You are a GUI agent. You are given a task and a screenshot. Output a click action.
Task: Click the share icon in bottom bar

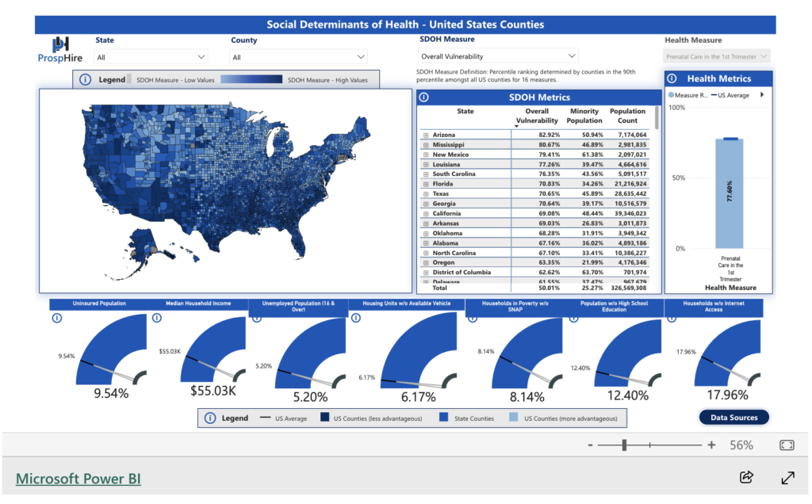(745, 477)
